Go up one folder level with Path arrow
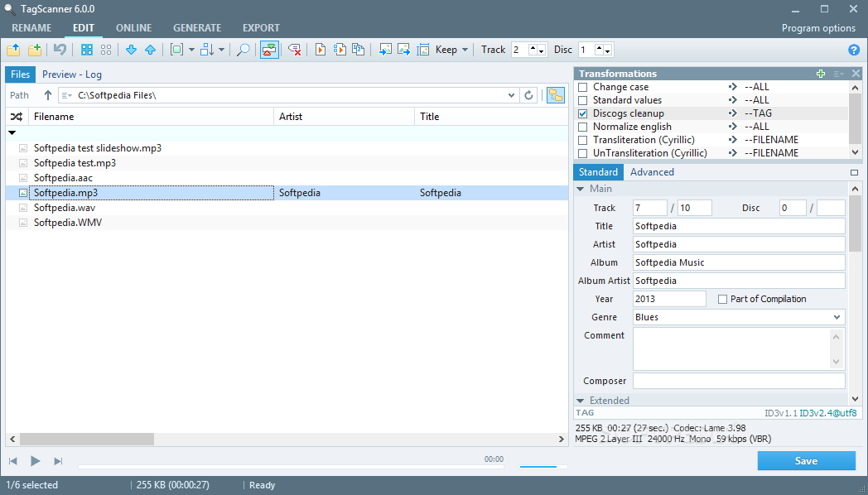The width and height of the screenshot is (868, 495). (48, 95)
